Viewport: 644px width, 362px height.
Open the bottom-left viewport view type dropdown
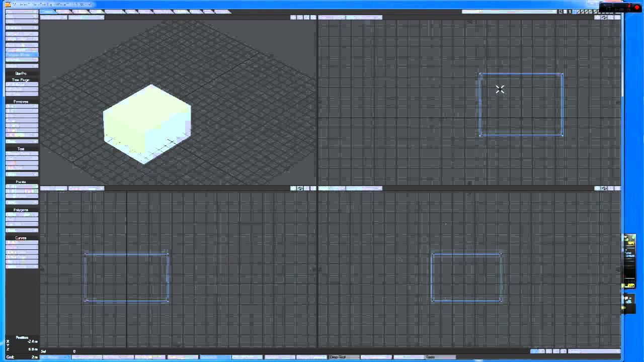(x=53, y=188)
